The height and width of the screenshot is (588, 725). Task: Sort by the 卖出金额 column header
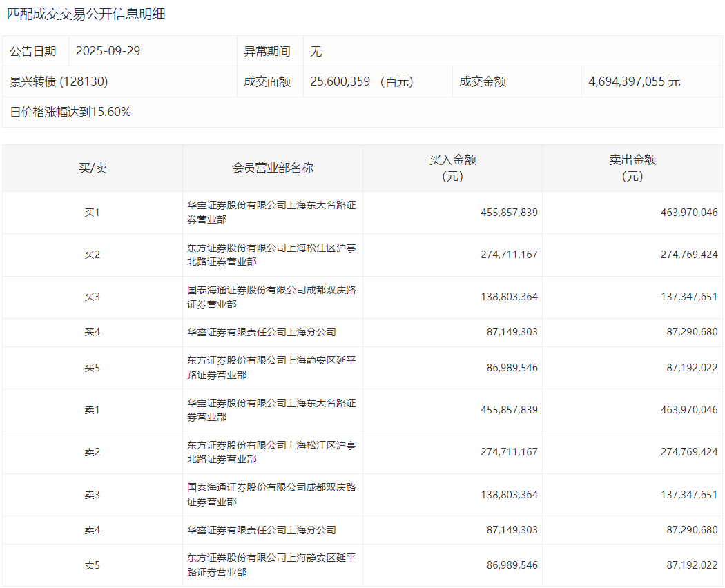[x=632, y=168]
